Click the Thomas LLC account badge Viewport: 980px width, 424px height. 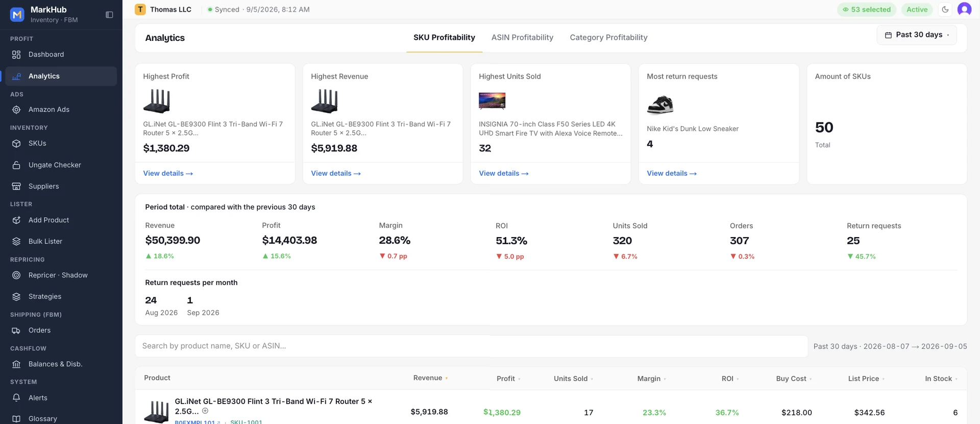coord(163,9)
